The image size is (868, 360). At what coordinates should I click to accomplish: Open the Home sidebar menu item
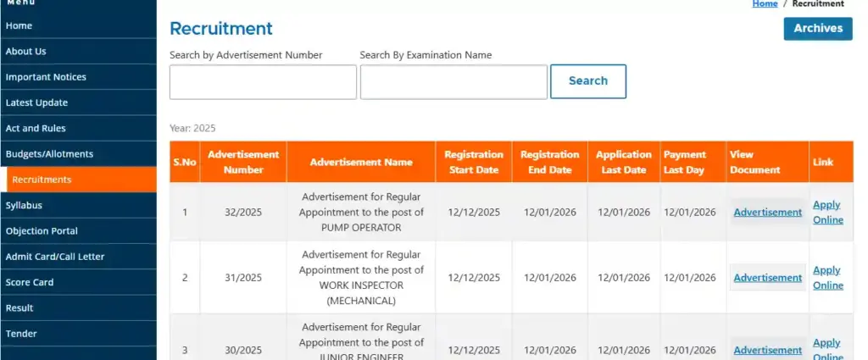click(x=19, y=25)
